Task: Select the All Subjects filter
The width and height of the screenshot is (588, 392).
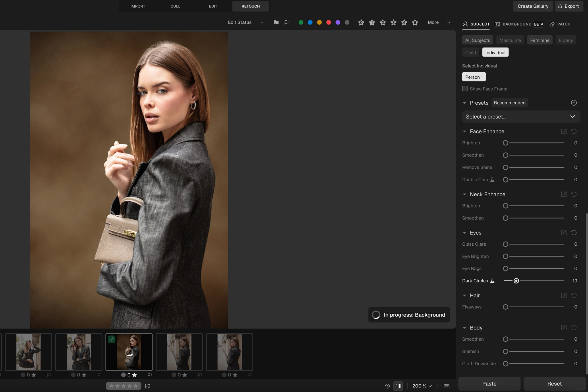Action: pos(477,40)
